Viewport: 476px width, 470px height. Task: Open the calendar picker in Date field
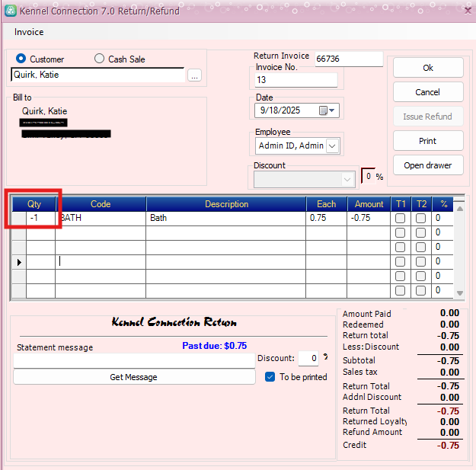click(x=323, y=110)
